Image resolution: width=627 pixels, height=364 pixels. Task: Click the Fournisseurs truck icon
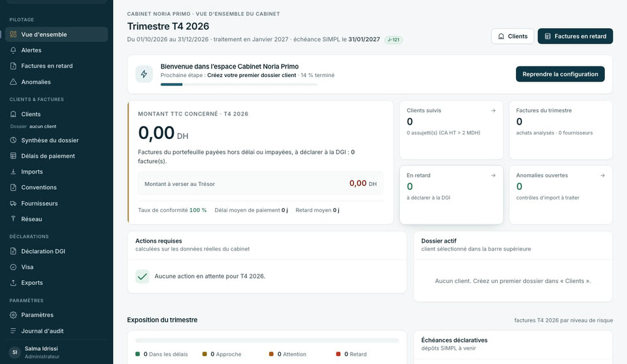pos(13,204)
